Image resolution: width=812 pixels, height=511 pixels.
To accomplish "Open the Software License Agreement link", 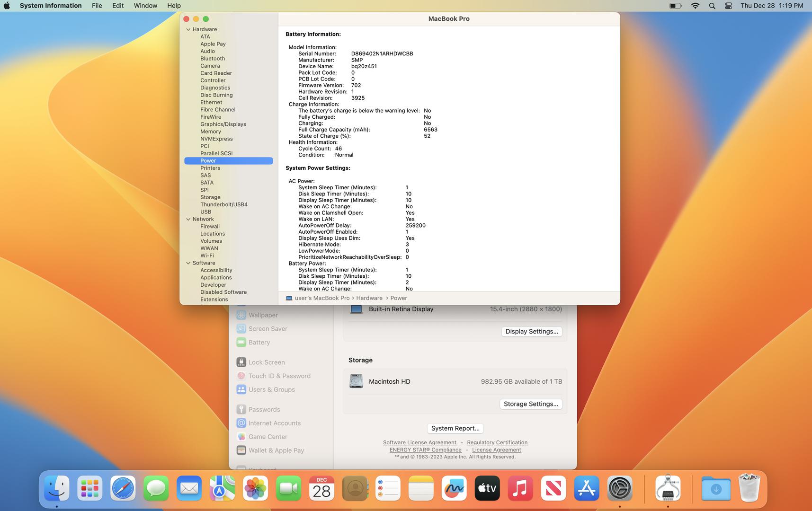I will [419, 443].
